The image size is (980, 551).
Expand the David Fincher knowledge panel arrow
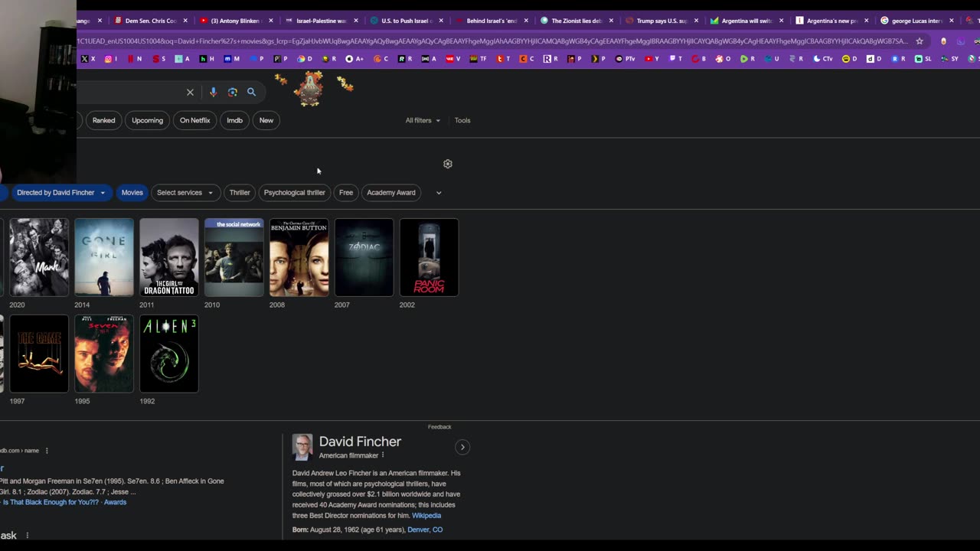(462, 447)
